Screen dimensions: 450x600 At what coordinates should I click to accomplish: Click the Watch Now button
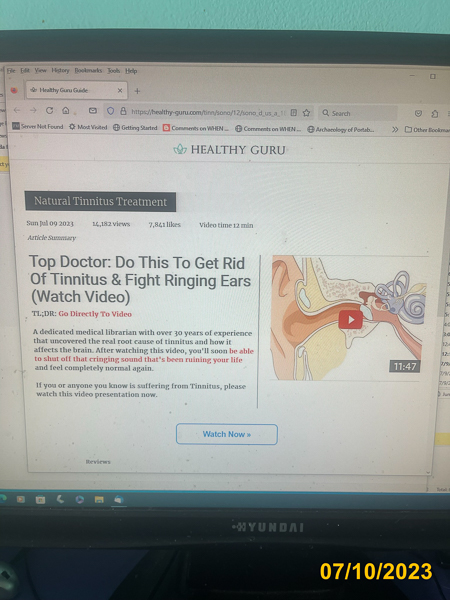click(227, 434)
